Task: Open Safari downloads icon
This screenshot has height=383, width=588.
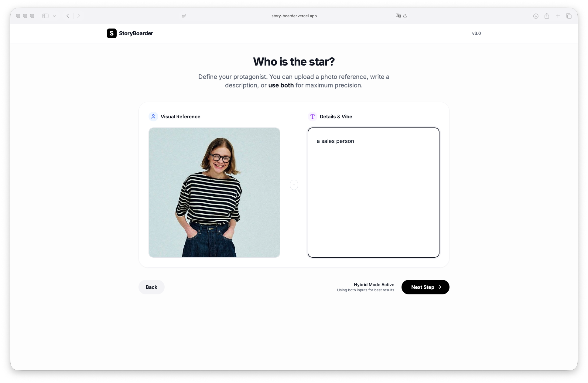Action: click(536, 16)
